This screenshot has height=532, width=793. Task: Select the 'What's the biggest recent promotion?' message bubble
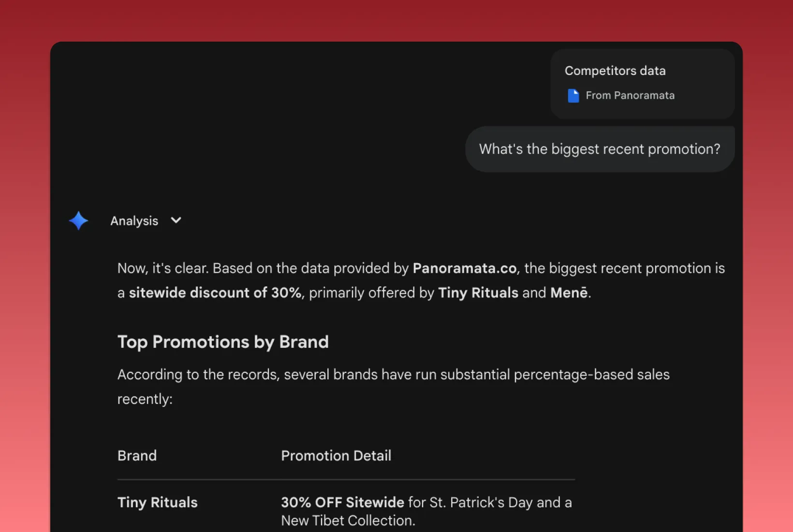coord(600,149)
